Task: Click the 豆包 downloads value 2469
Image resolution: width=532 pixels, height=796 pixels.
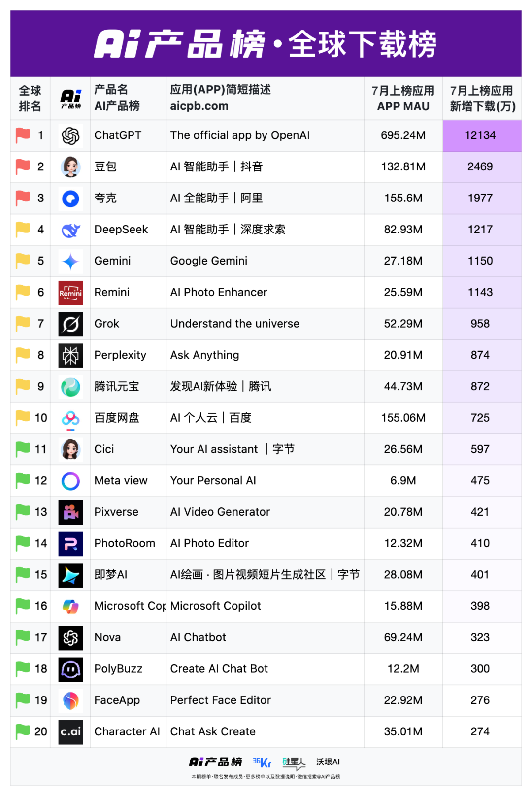Action: 480,167
